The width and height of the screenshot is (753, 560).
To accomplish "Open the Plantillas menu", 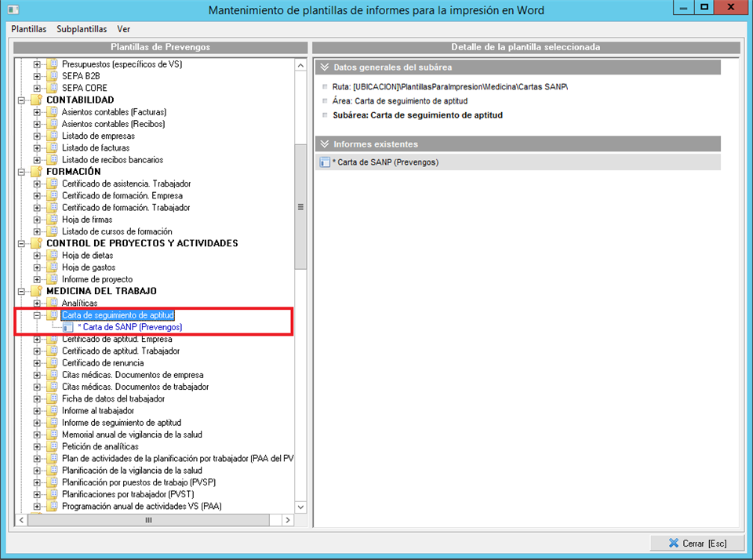I will tap(28, 29).
